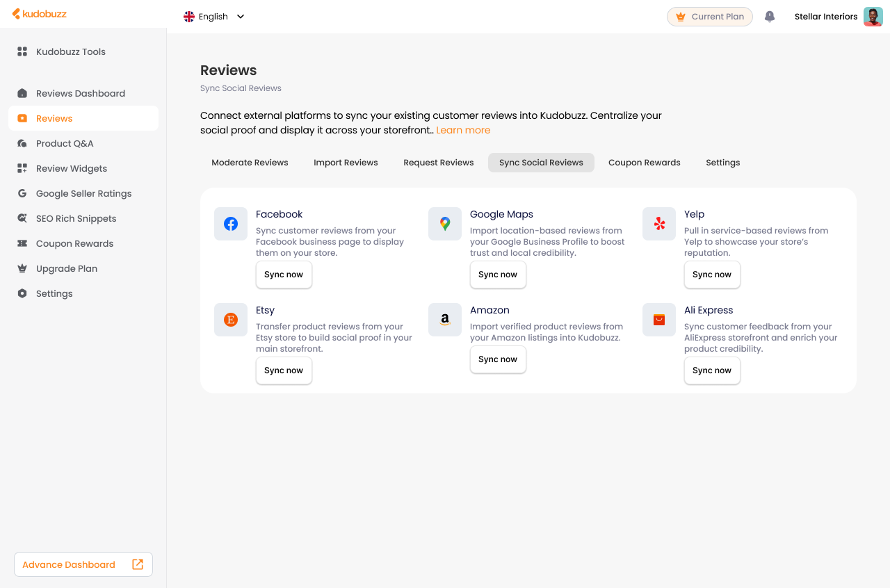Viewport: 890px width, 588px height.
Task: Click the Stellar Interiors account name
Action: point(826,17)
